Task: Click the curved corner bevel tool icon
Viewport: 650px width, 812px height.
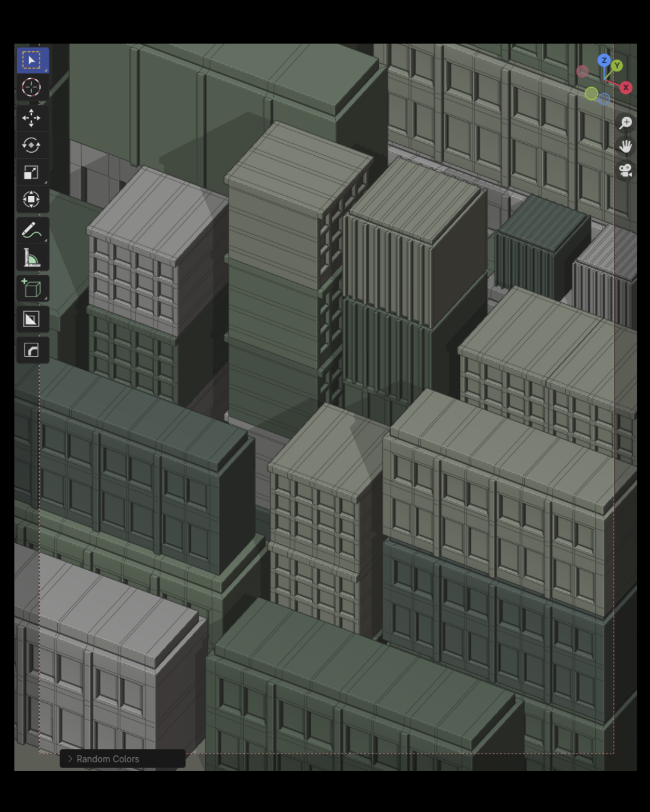Action: [x=31, y=350]
